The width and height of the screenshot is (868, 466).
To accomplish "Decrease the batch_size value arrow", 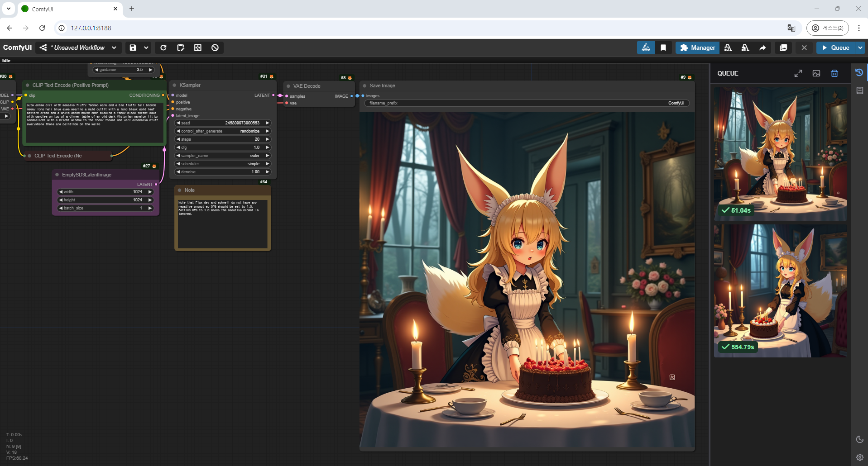I will [x=61, y=208].
